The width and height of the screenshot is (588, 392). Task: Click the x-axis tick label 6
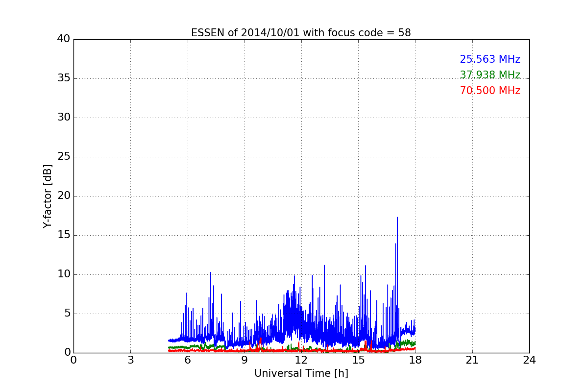tap(188, 360)
